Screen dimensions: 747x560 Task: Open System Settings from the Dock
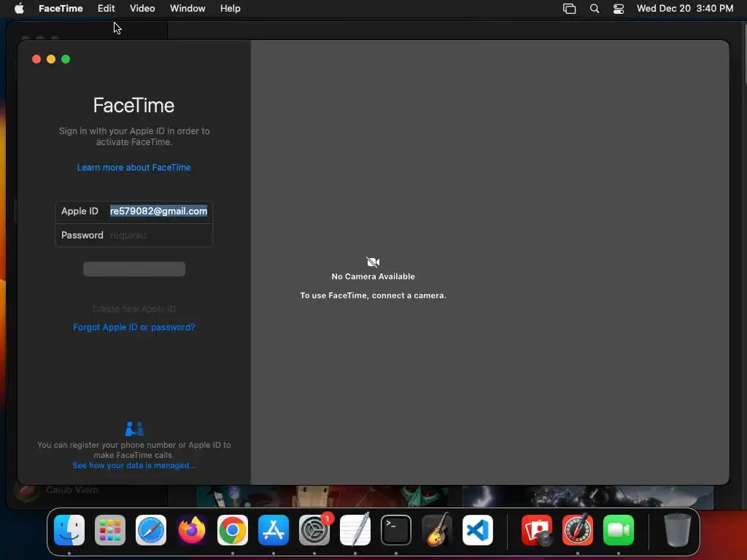(314, 530)
